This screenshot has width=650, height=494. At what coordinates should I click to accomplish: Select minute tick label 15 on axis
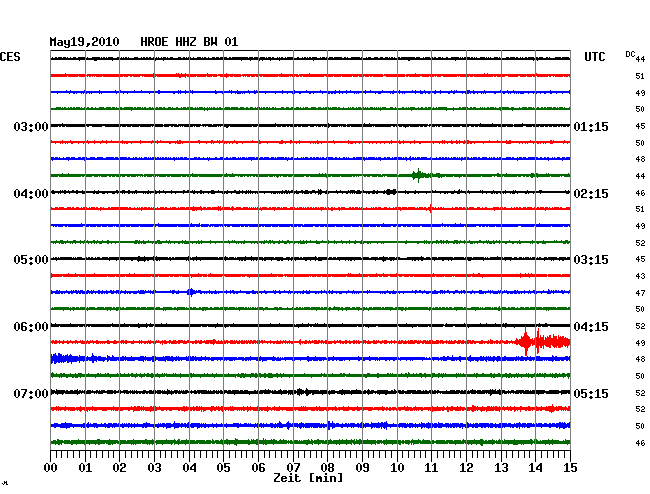coord(570,467)
